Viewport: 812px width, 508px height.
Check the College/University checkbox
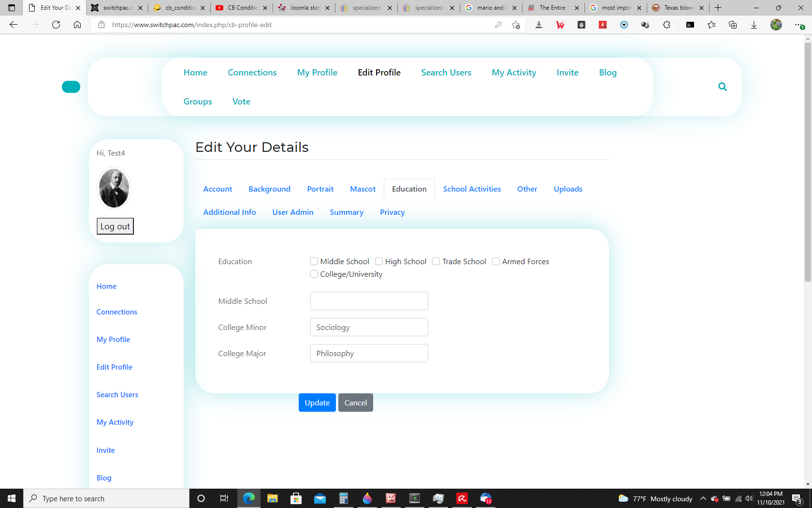point(314,274)
